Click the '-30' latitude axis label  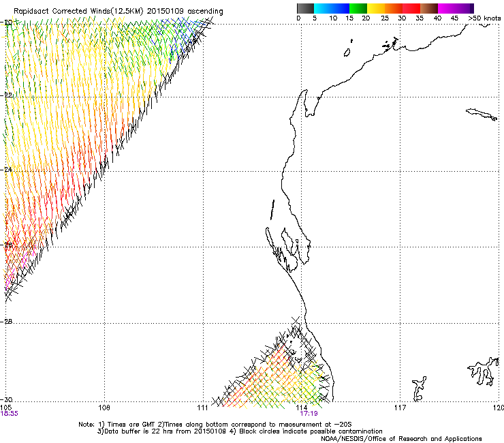click(x=6, y=399)
